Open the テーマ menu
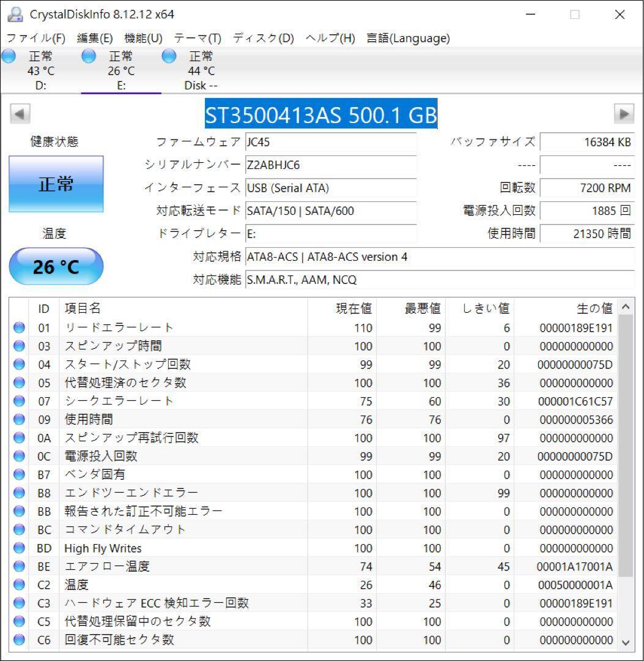 (197, 38)
